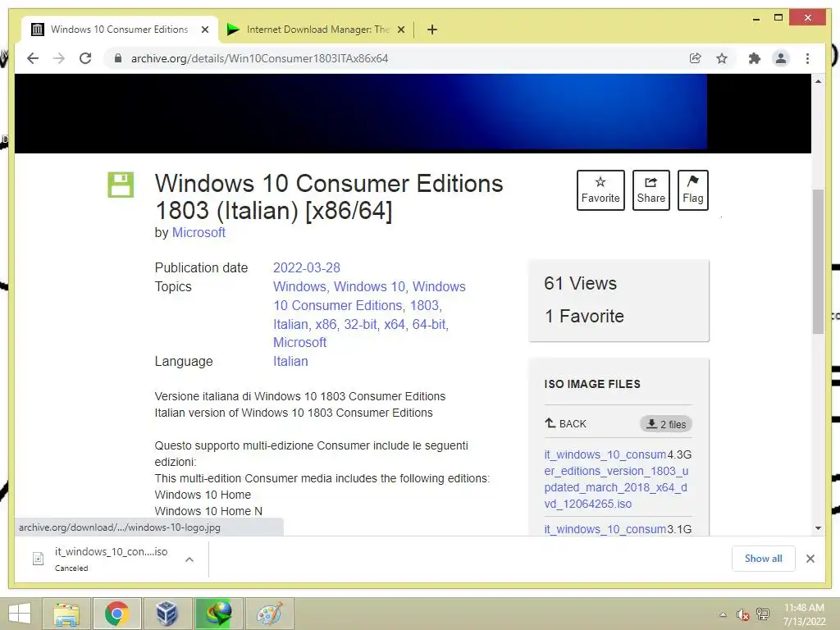Open Chrome three-dot menu

[807, 58]
